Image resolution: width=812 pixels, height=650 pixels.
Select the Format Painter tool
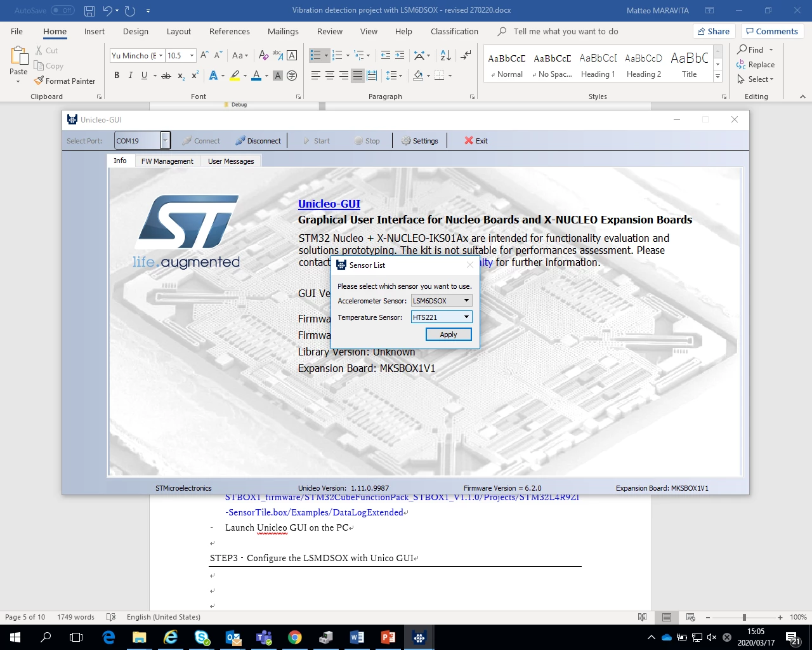tap(65, 81)
